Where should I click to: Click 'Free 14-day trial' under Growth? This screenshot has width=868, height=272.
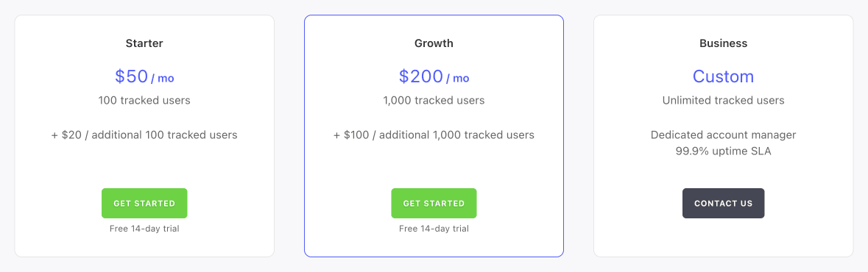pyautogui.click(x=434, y=229)
